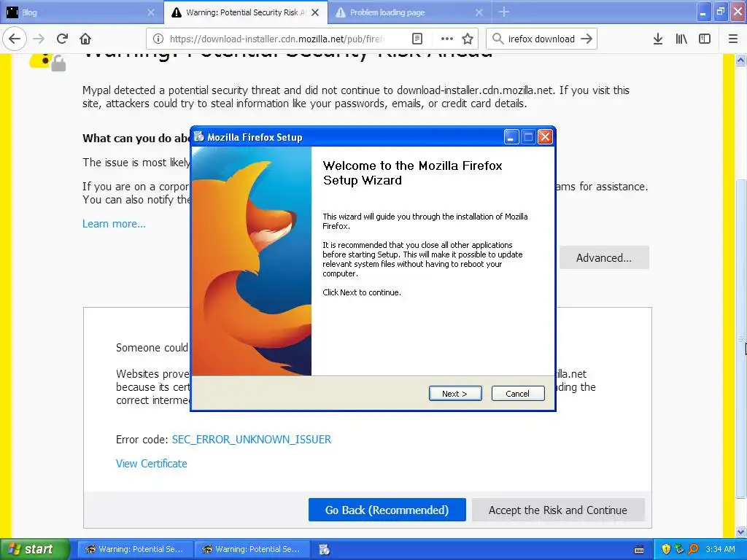The width and height of the screenshot is (747, 560).
Task: Click page scrollbar down arrow
Action: pyautogui.click(x=740, y=532)
